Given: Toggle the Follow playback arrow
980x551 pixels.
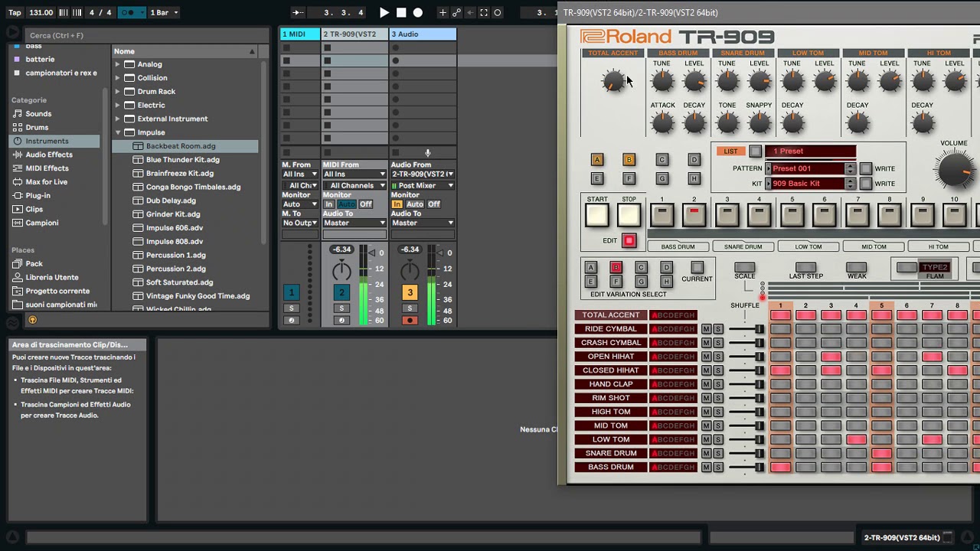Looking at the screenshot, I should pyautogui.click(x=298, y=12).
